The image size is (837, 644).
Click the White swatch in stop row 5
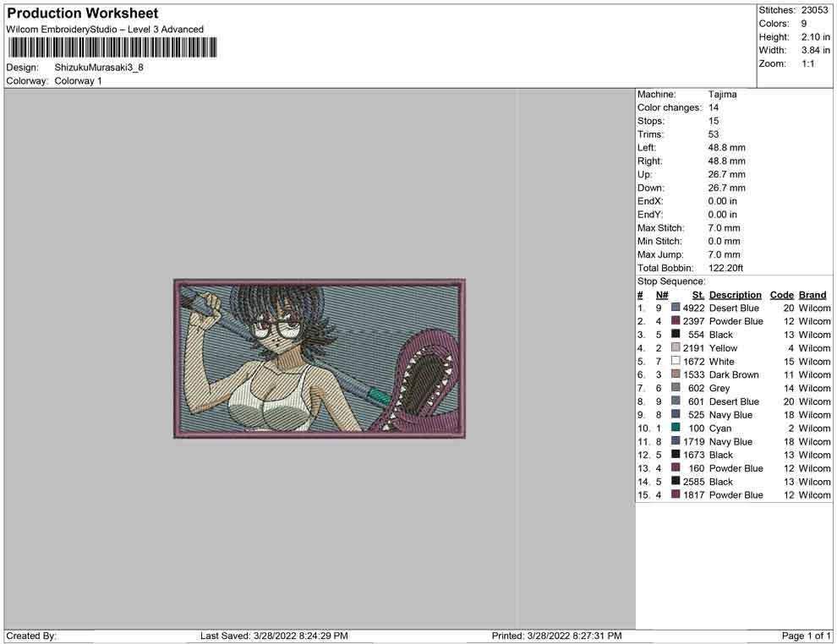point(676,361)
